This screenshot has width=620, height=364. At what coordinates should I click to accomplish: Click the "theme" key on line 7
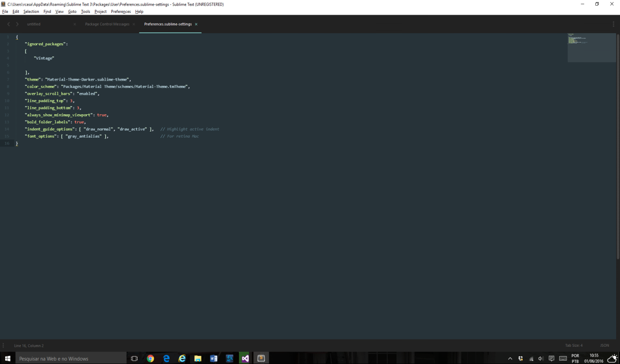point(33,79)
